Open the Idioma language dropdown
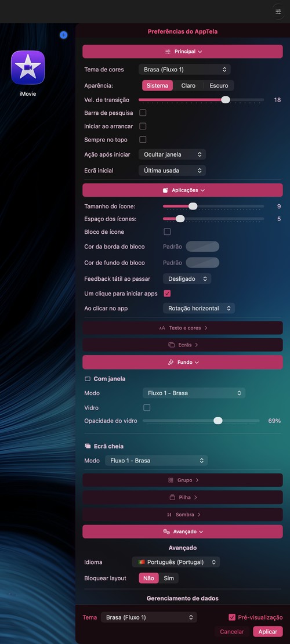The width and height of the screenshot is (290, 644). [176, 562]
